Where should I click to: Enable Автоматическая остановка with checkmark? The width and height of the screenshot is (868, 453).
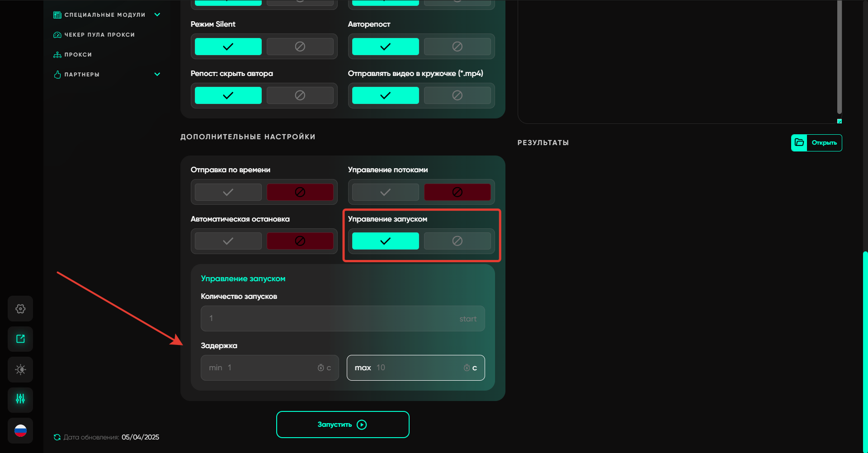(228, 241)
